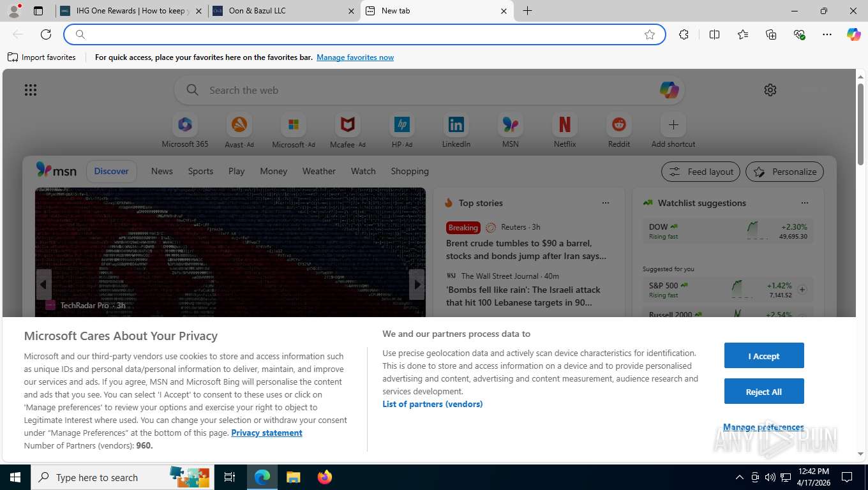Open the Sports feed tab

(200, 171)
